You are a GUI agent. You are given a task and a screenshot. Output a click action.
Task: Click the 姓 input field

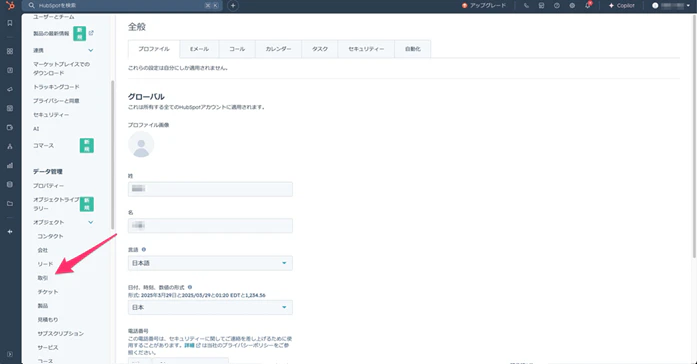[x=210, y=189]
